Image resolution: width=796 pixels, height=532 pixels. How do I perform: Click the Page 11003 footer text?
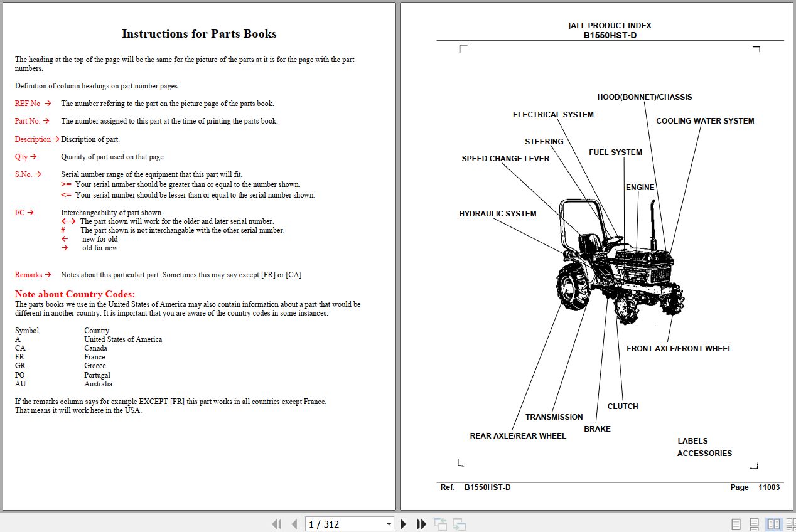click(x=755, y=487)
